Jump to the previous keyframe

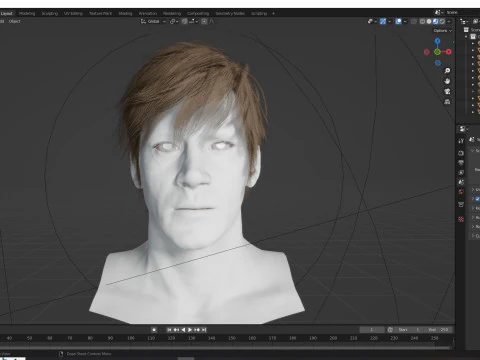pos(176,330)
